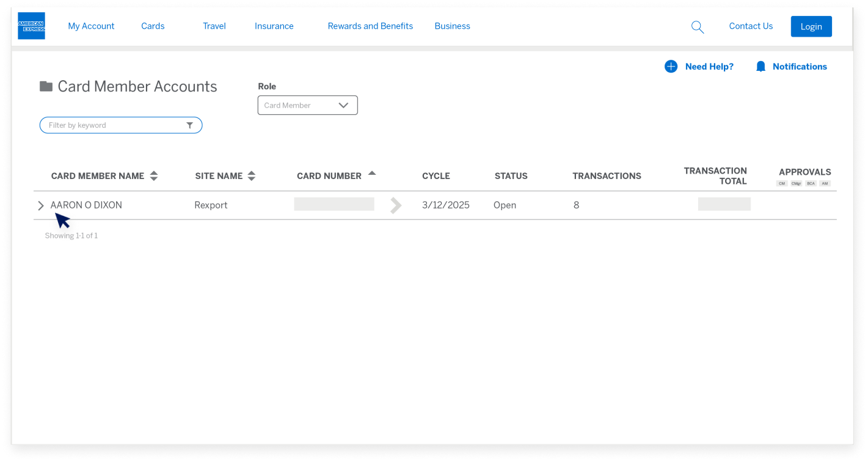Screen dimensions: 868x459
Task: Follow the Contact Us link
Action: point(751,26)
